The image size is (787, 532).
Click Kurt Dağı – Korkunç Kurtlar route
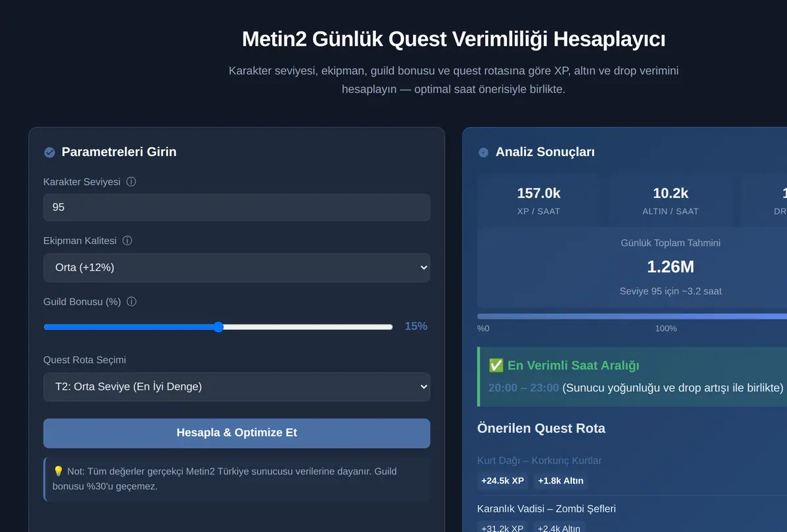(539, 460)
